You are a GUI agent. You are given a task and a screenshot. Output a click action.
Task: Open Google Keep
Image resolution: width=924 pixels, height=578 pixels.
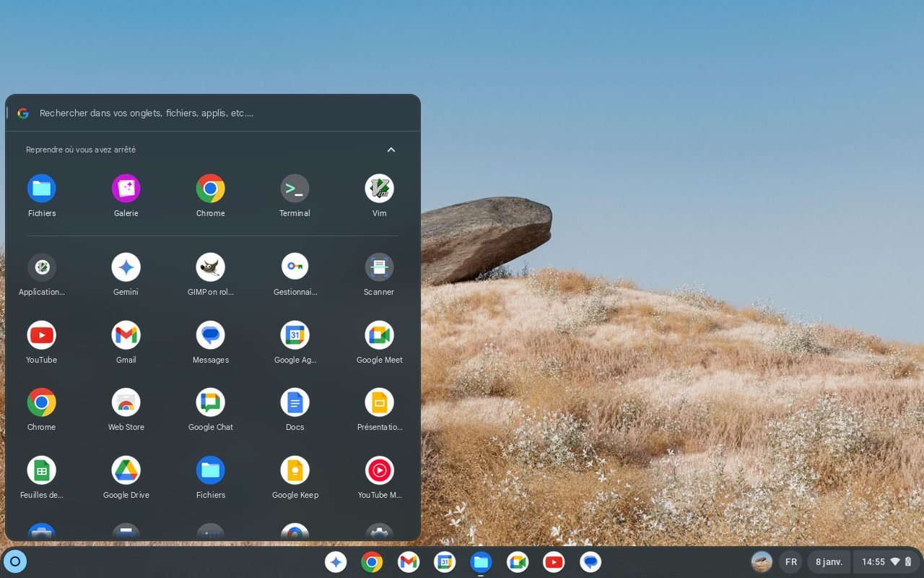[295, 470]
